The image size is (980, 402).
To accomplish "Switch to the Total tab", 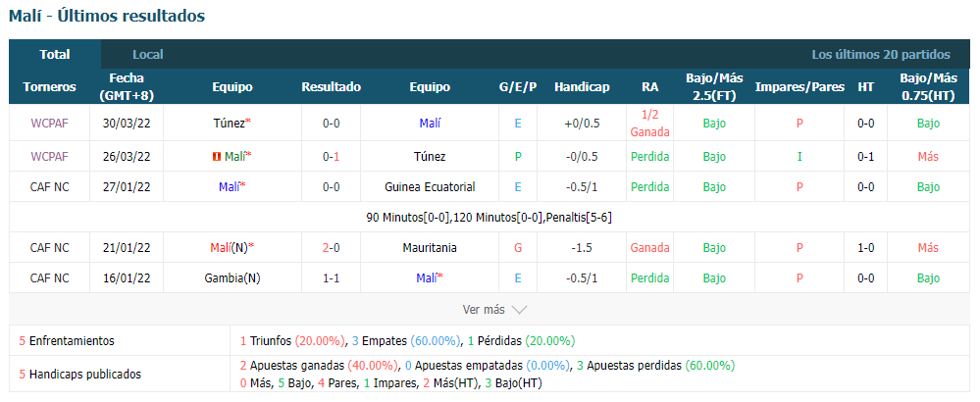I will point(55,54).
